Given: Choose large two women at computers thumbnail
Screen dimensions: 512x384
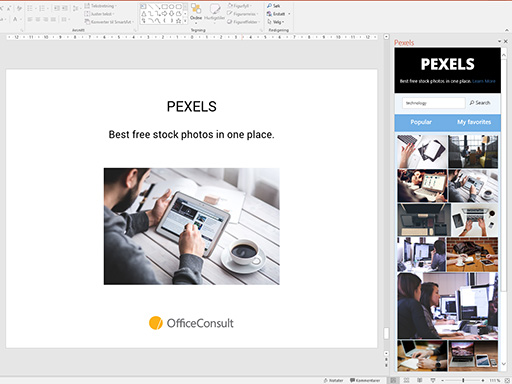Looking at the screenshot, I should (448, 306).
